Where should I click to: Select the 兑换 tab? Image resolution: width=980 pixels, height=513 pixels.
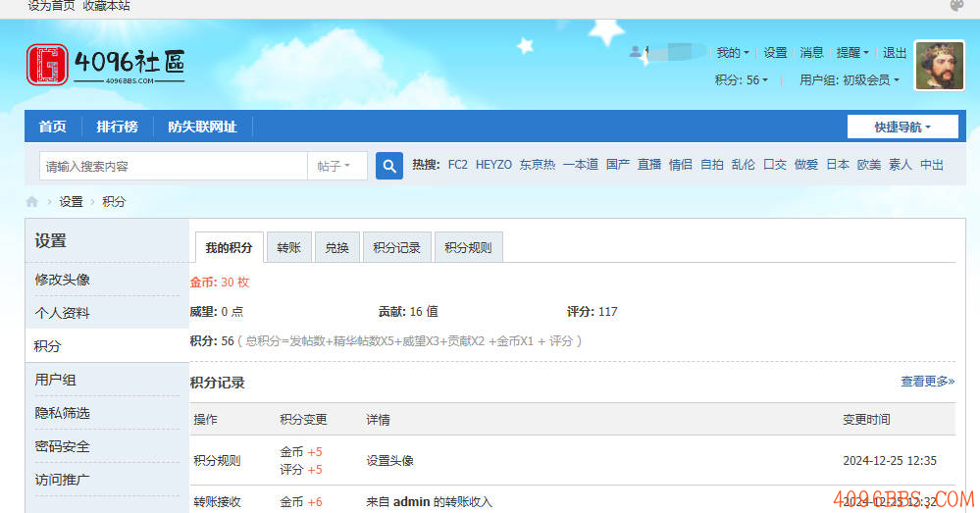point(336,248)
